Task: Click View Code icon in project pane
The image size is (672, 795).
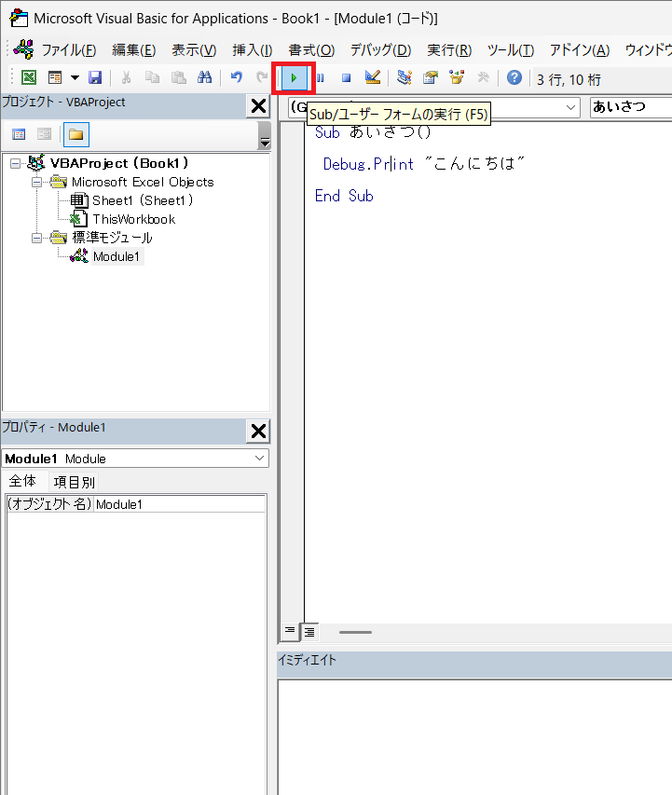Action: 19,134
